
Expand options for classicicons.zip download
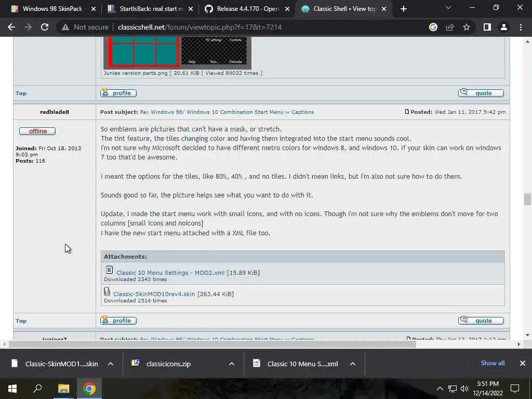point(232,364)
